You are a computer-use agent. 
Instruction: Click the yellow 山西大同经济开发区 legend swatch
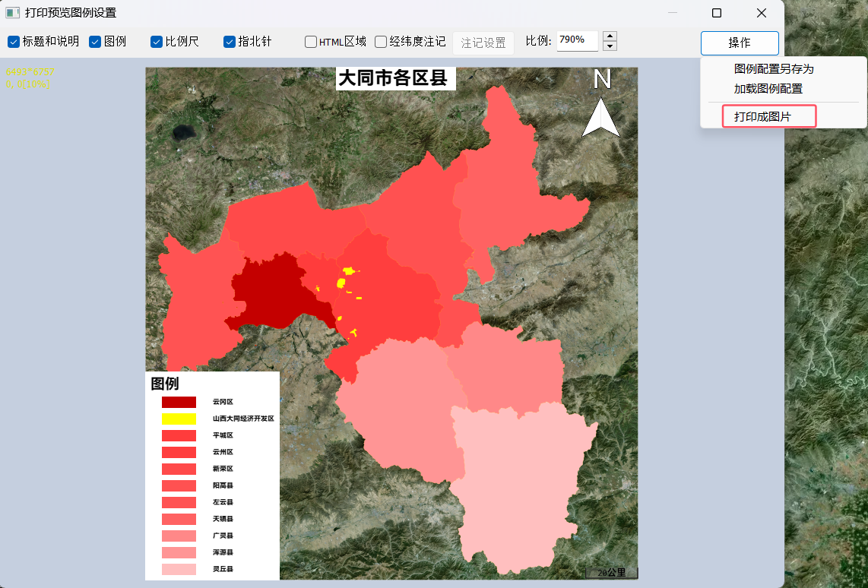coord(179,419)
